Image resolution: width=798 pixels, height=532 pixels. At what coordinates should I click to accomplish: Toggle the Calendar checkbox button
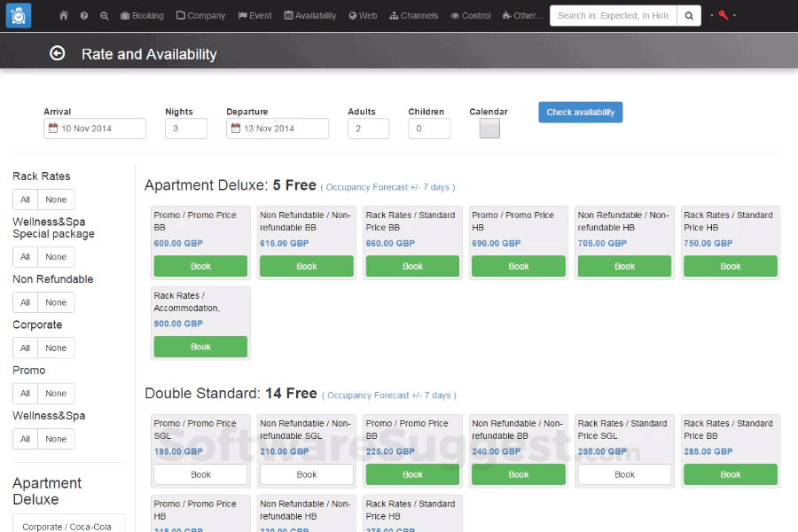coord(489,129)
